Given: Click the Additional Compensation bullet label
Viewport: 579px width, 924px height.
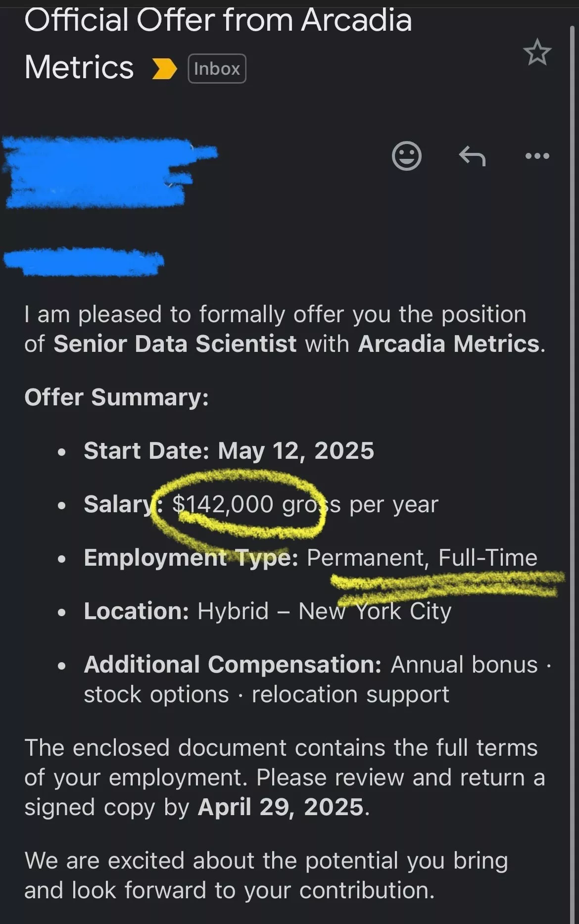Looking at the screenshot, I should (x=233, y=664).
